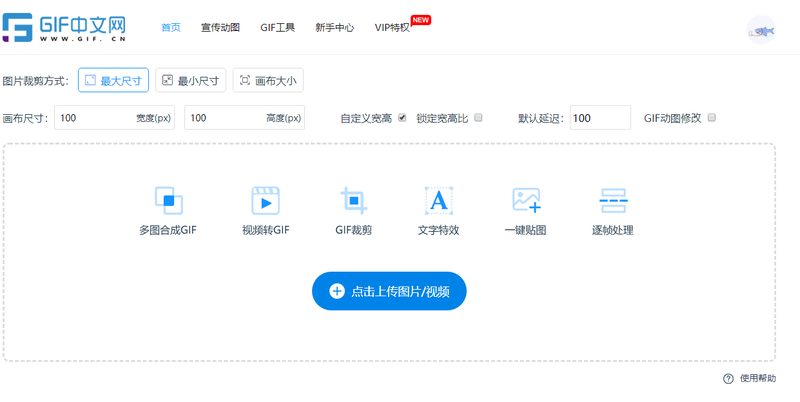
Task: Click the 多图合成GIF overlapping squares icon
Action: [x=168, y=200]
